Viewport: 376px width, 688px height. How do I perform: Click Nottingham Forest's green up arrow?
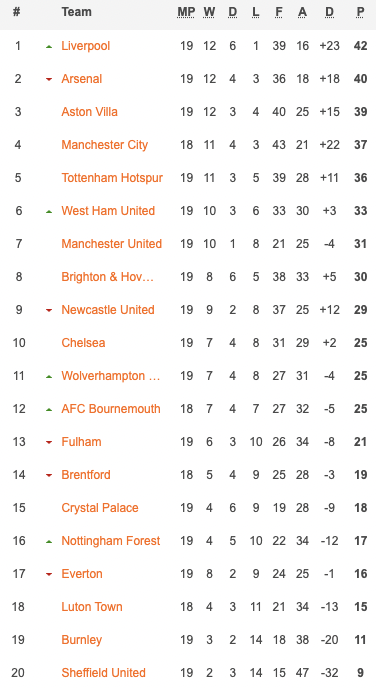click(49, 541)
